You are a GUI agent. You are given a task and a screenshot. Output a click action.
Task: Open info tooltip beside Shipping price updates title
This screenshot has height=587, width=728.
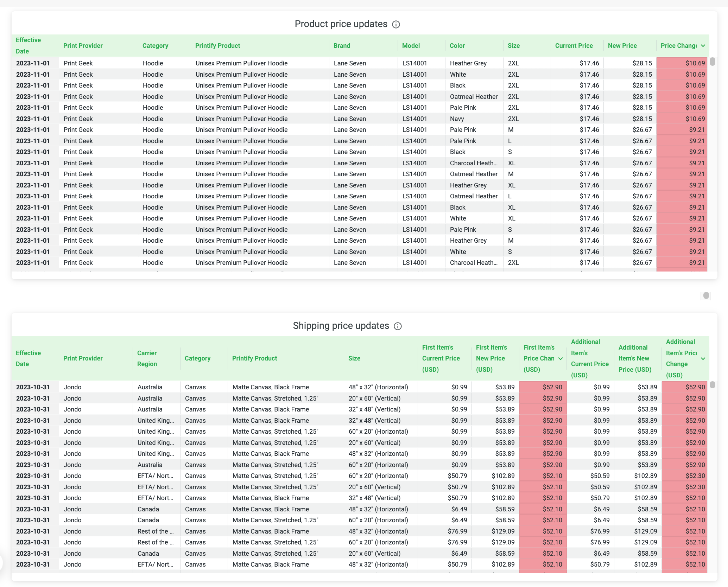tap(397, 326)
